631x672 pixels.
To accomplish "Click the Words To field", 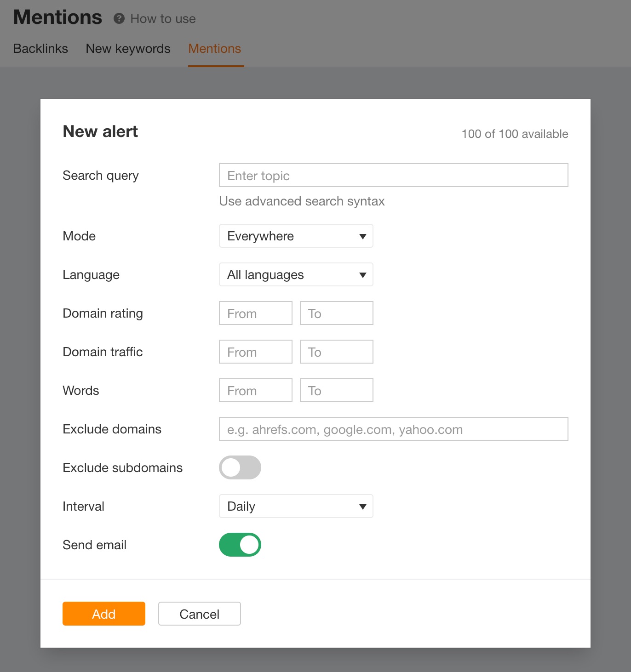I will 336,390.
